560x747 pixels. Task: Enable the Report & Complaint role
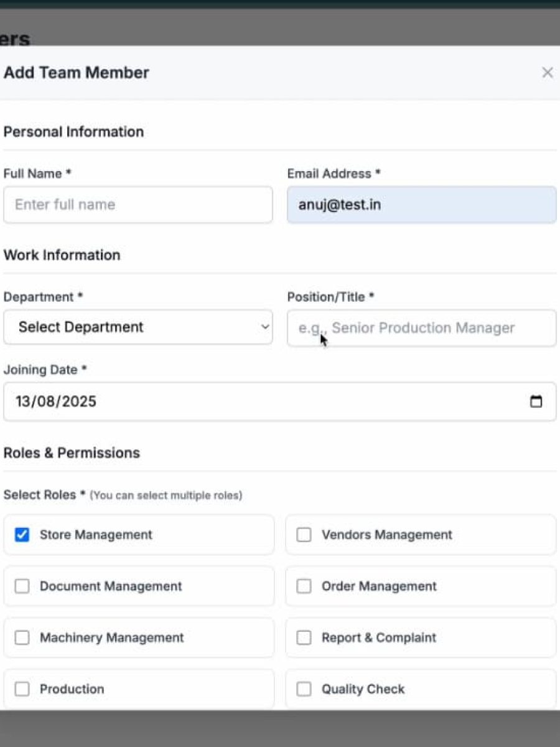(304, 637)
